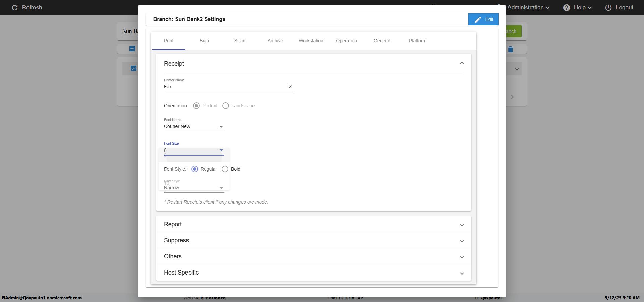
Task: Click the blue minus square icon
Action: [132, 49]
